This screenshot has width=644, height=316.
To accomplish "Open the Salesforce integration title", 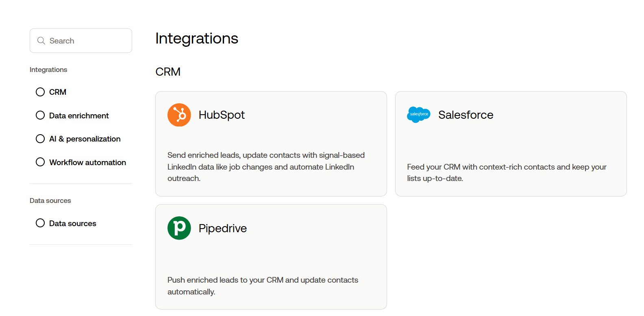I will click(466, 115).
